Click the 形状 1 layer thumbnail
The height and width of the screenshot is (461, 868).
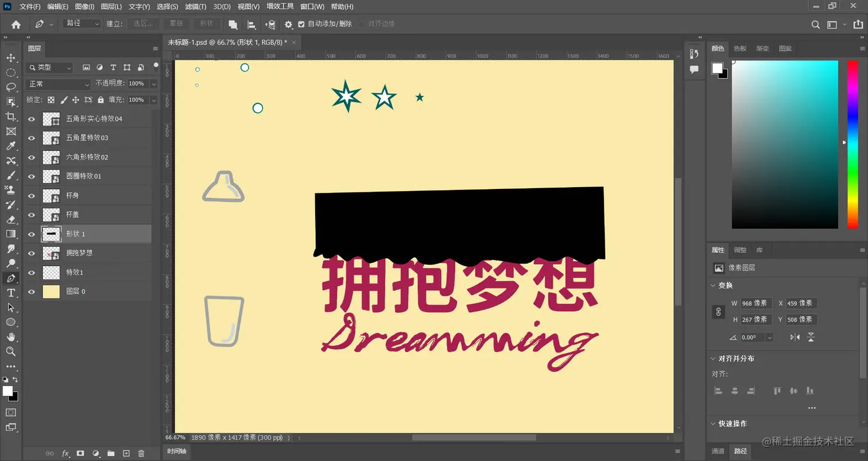coord(51,234)
